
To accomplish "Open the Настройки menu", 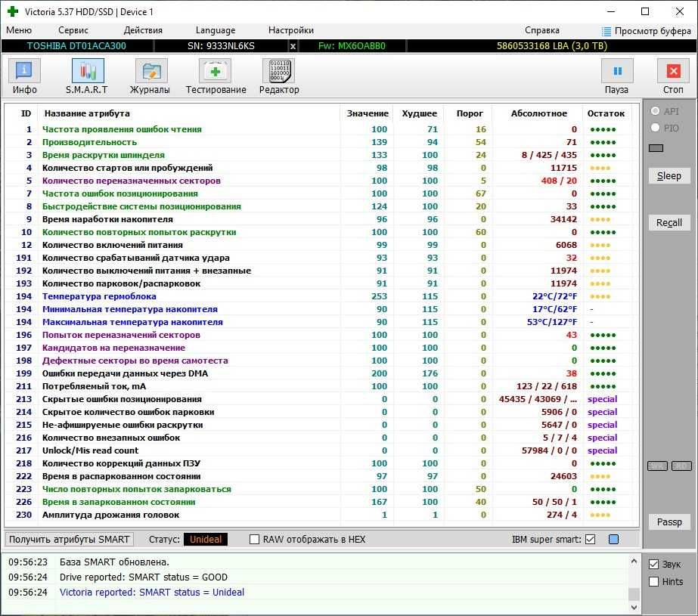I will [x=290, y=30].
